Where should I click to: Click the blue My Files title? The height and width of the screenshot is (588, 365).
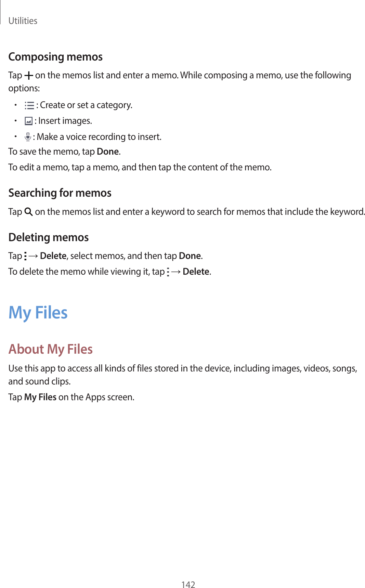(38, 313)
